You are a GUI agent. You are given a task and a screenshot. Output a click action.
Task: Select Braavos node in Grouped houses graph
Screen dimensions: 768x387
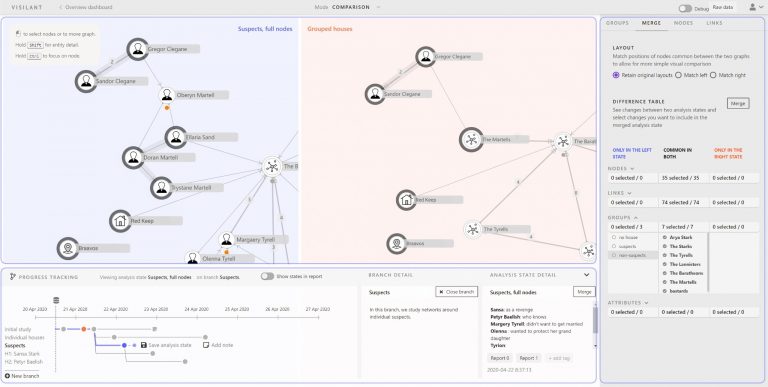396,243
